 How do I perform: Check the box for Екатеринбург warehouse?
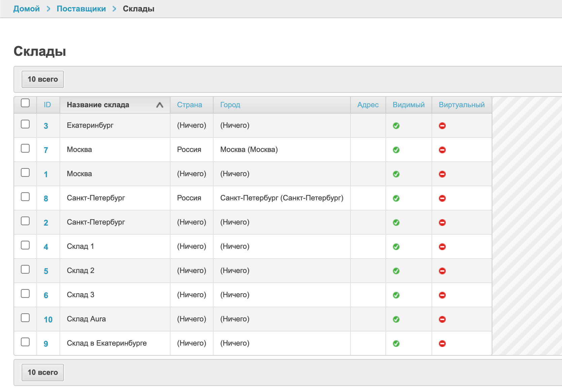(x=25, y=124)
